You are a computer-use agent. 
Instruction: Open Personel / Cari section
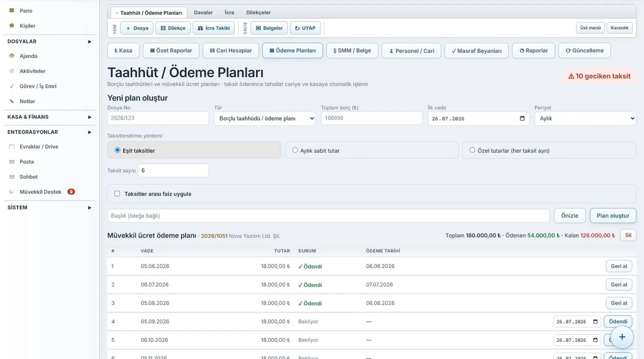[x=412, y=50]
